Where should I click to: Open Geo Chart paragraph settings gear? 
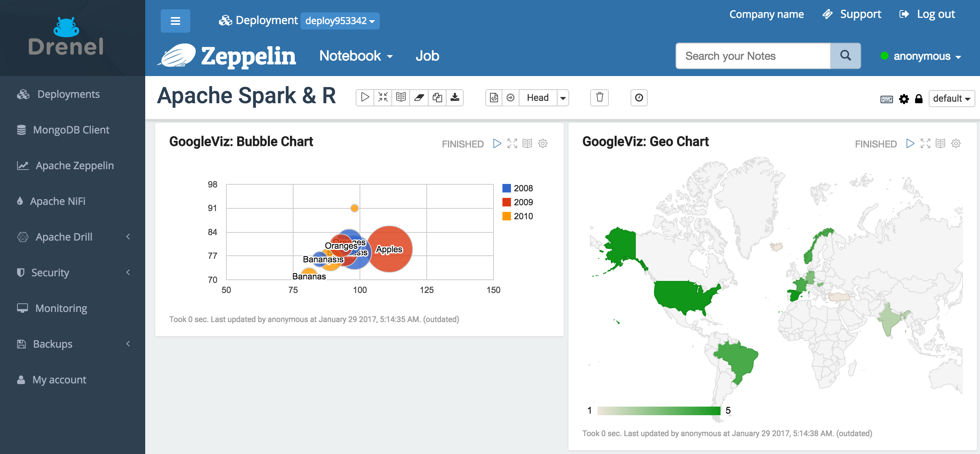pos(956,144)
